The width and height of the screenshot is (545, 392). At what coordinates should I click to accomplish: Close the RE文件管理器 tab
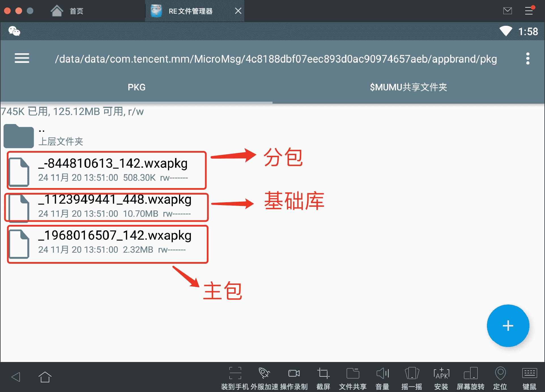tap(238, 11)
